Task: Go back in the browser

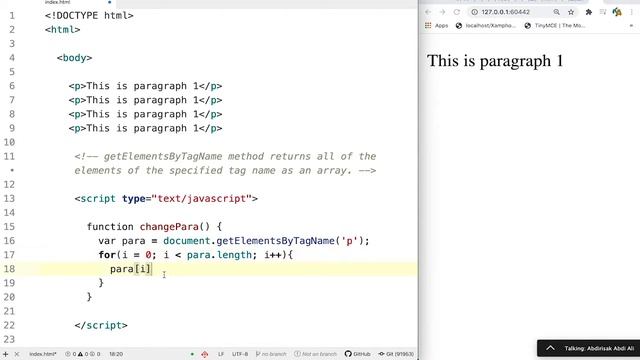Action: pyautogui.click(x=428, y=12)
